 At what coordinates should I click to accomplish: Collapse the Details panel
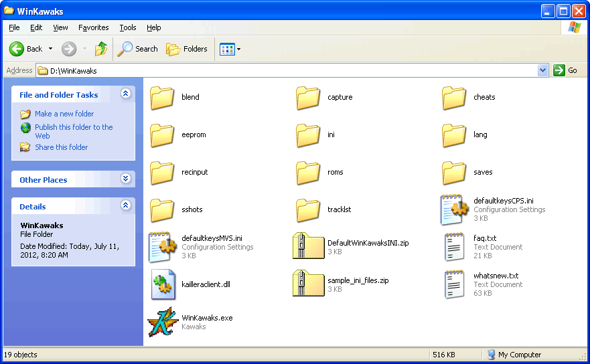125,206
